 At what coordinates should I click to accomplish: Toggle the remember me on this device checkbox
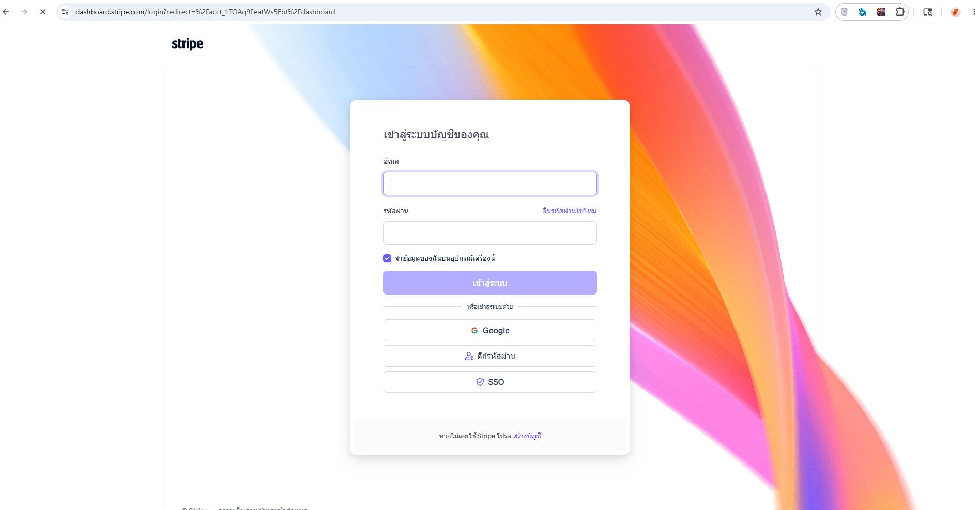(387, 258)
